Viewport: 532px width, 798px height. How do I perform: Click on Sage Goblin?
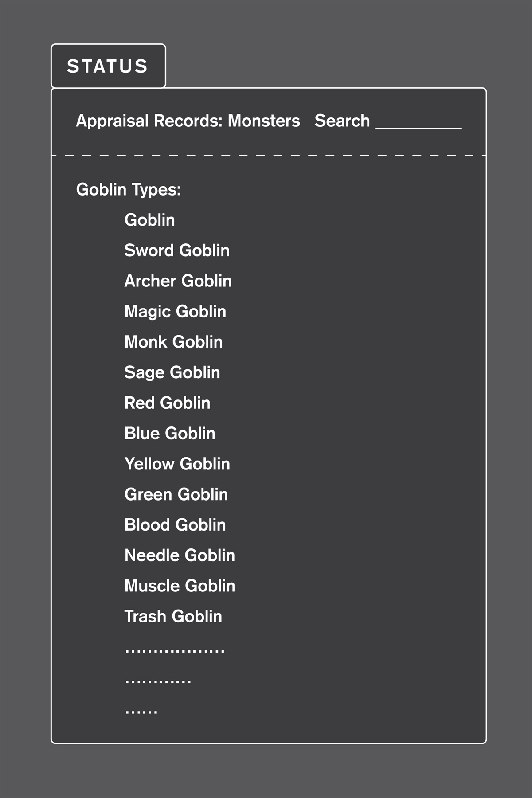(172, 372)
